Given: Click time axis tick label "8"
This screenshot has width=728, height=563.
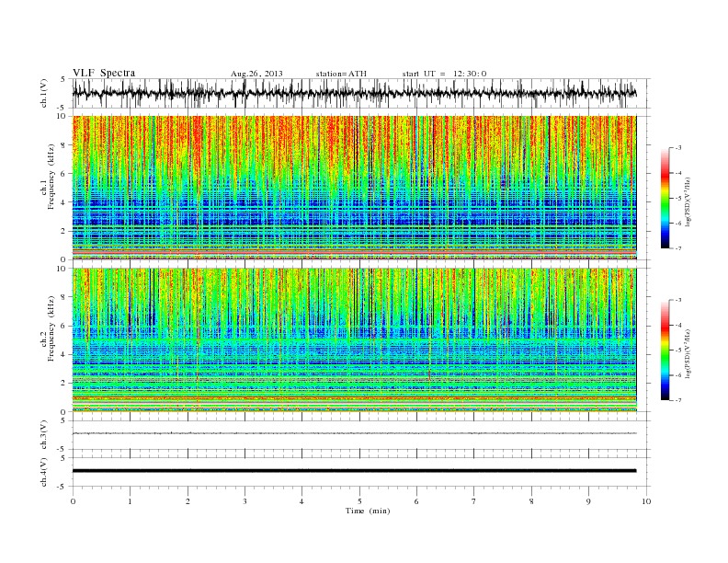Looking at the screenshot, I should pyautogui.click(x=531, y=501).
